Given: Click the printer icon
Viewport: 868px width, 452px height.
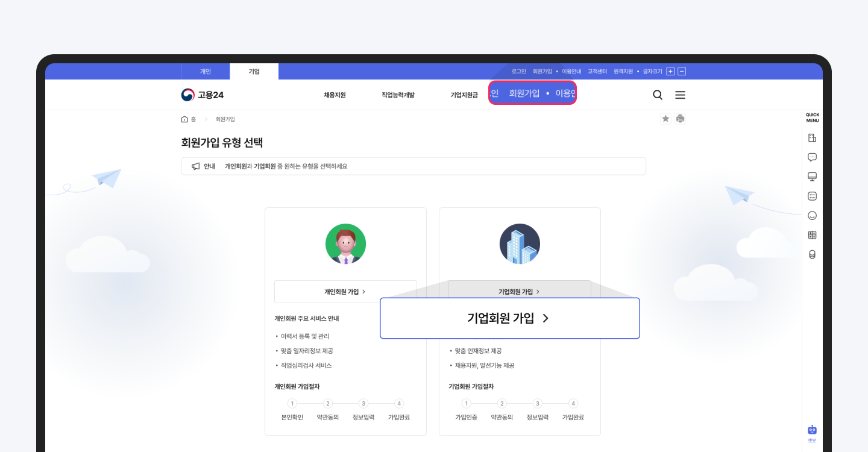Looking at the screenshot, I should (680, 119).
